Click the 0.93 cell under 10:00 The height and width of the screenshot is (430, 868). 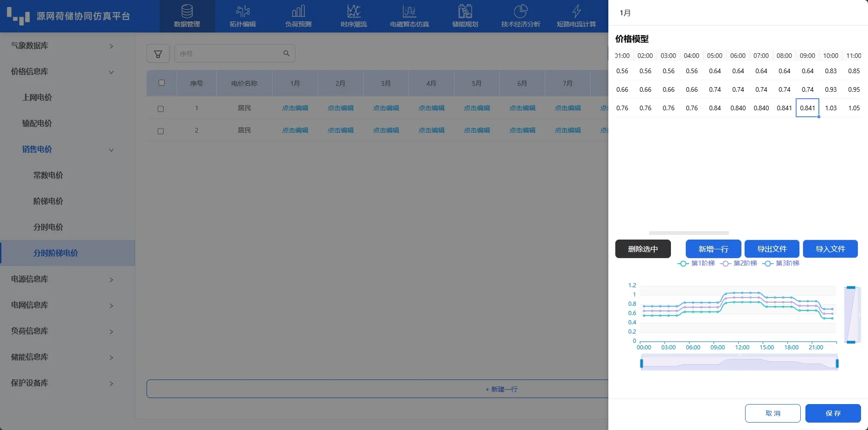(x=830, y=89)
